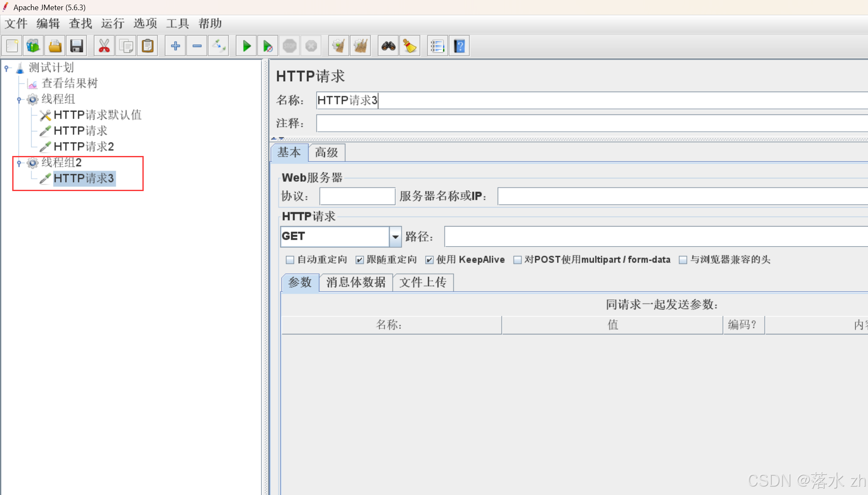868x495 pixels.
Task: Open the 工具 menu
Action: pos(177,24)
